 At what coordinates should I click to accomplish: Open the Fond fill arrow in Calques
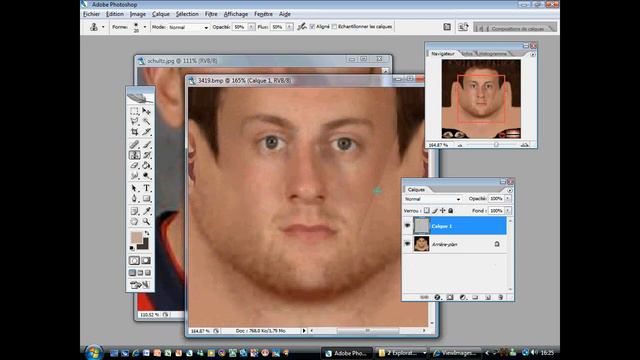(x=508, y=211)
